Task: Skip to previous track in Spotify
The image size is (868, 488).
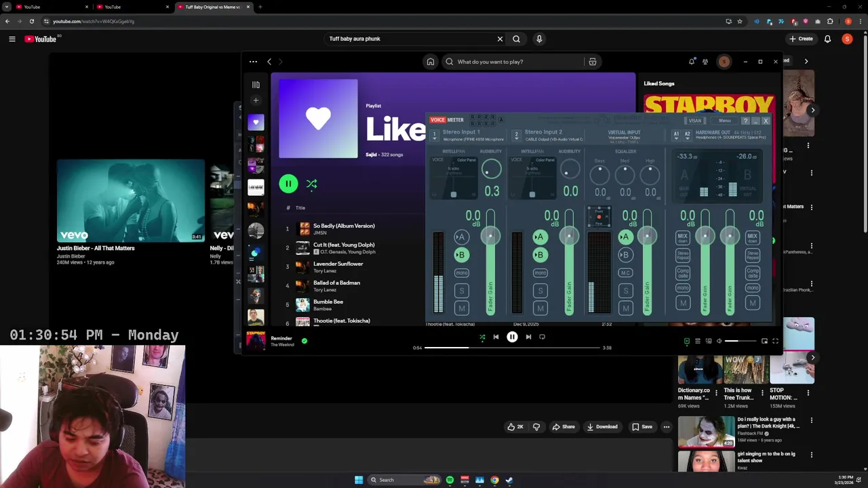Action: 496,337
